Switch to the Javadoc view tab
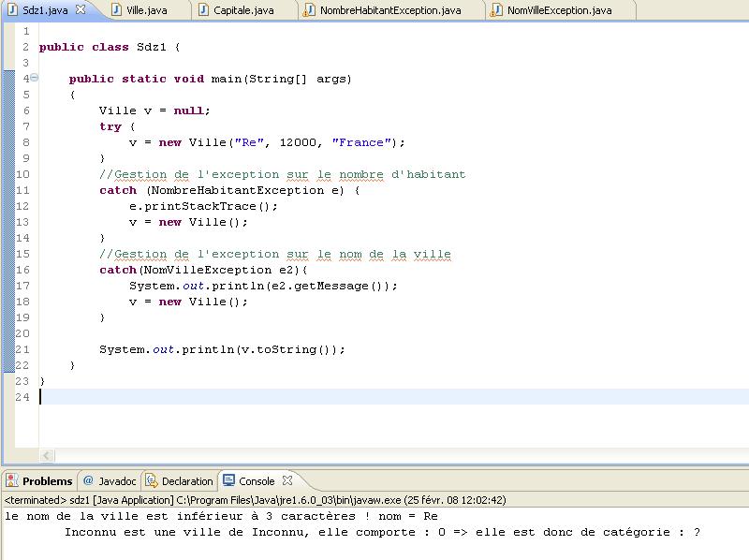Image resolution: width=749 pixels, height=560 pixels. tap(110, 480)
